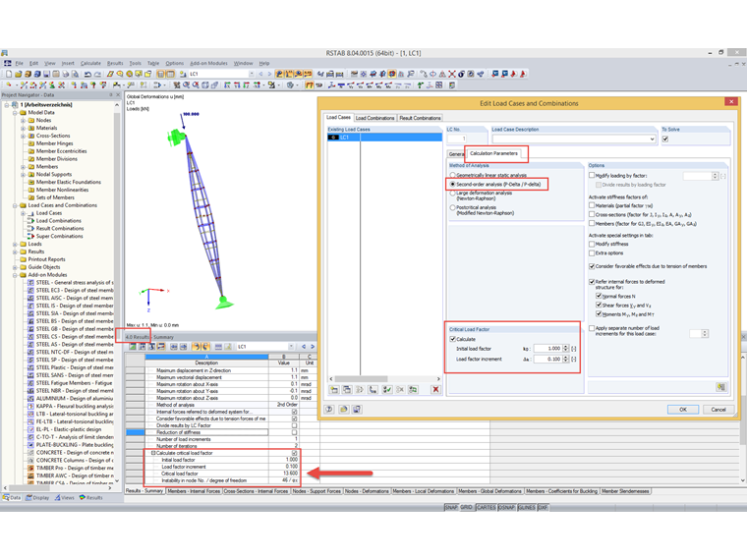The width and height of the screenshot is (747, 560).
Task: Click the previous load case arrow in main toolbar
Action: click(x=260, y=74)
